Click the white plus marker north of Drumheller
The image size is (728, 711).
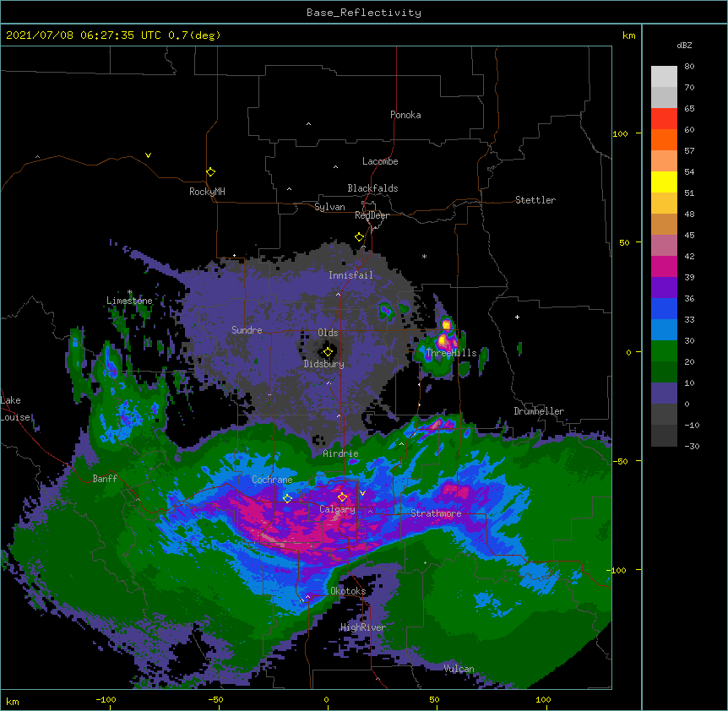(517, 317)
